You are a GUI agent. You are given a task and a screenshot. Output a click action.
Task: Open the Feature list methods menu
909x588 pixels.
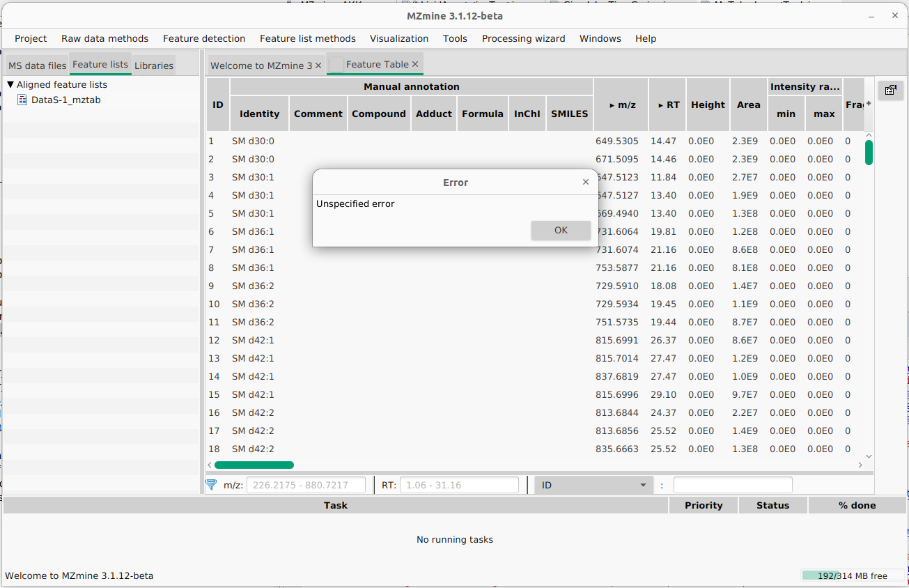click(307, 38)
